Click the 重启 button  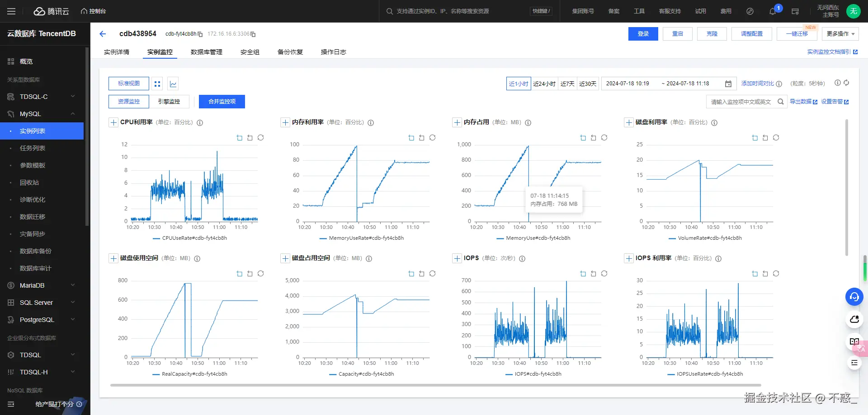(678, 34)
